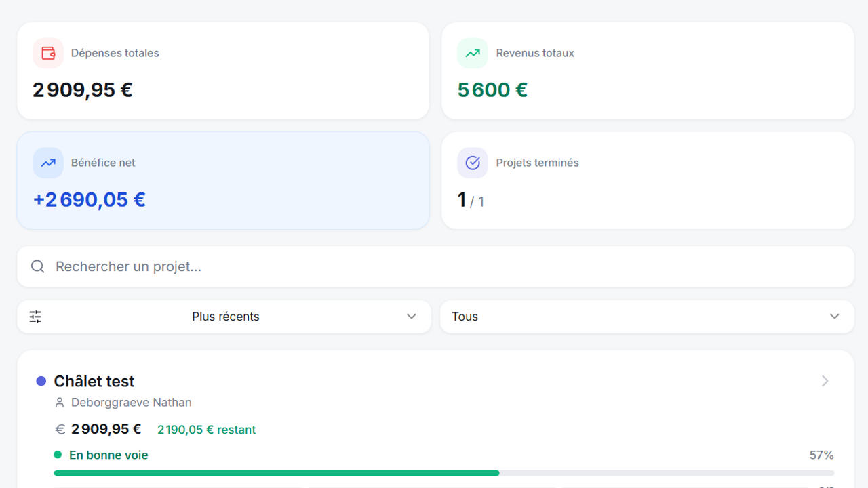Click the person icon beside Deborggraeve Nathan
Viewport: 868px width, 488px height.
pyautogui.click(x=60, y=403)
